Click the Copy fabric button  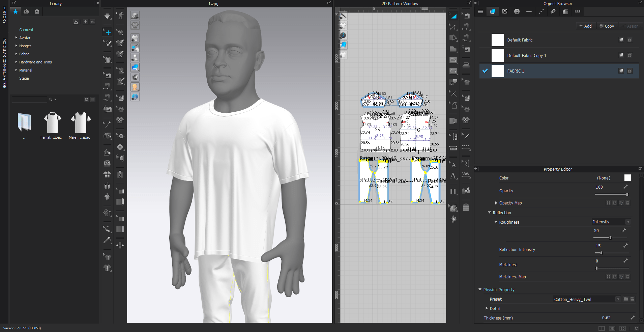(607, 26)
